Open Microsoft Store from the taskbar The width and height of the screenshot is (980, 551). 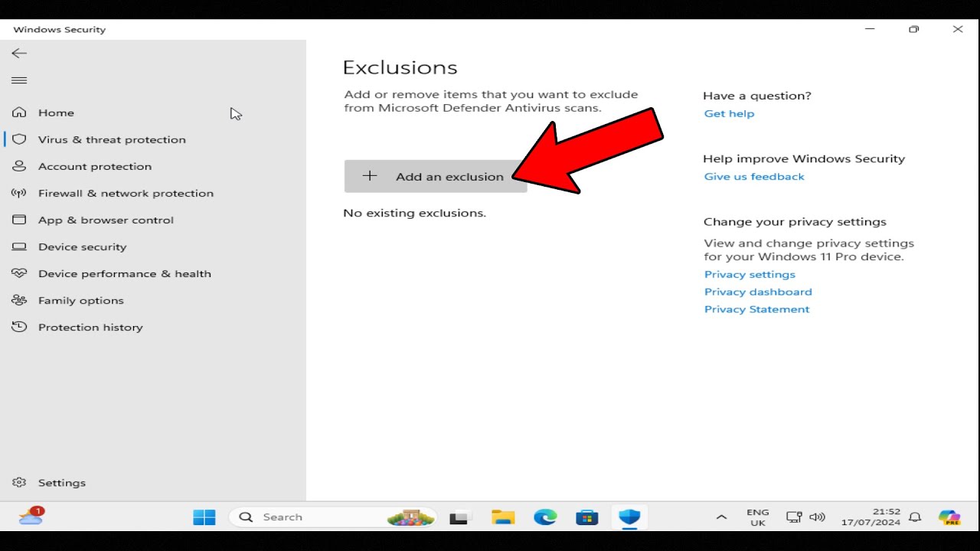(x=587, y=517)
